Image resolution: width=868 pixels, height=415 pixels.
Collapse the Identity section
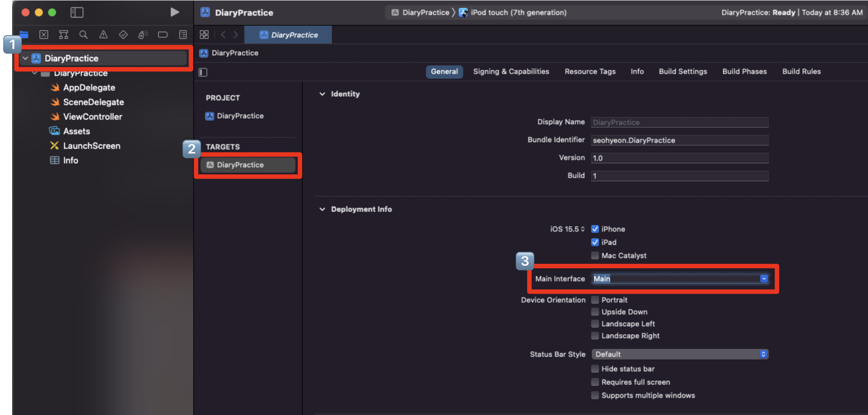tap(322, 94)
